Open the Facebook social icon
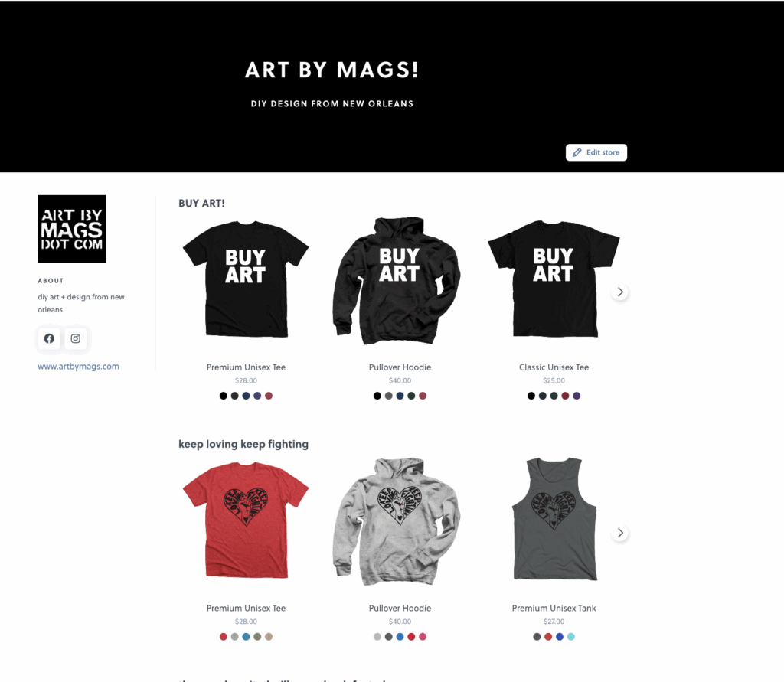The height and width of the screenshot is (682, 784). (x=49, y=338)
